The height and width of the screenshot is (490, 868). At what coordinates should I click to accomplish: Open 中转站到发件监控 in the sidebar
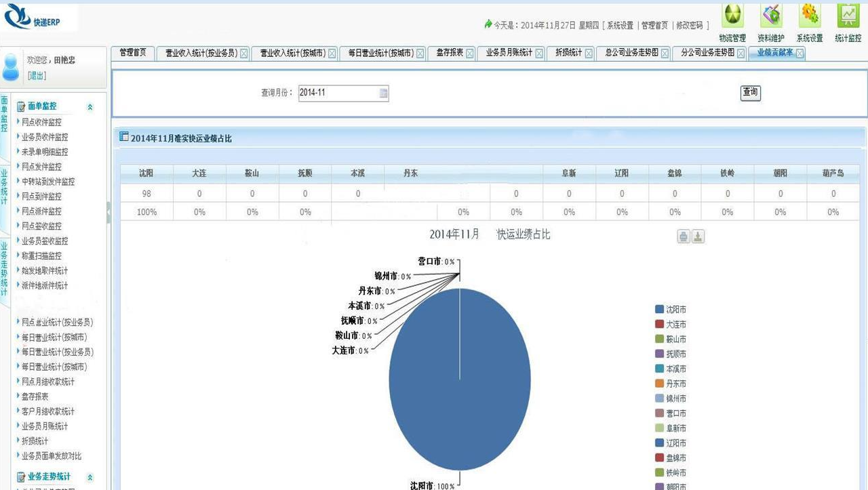[48, 182]
